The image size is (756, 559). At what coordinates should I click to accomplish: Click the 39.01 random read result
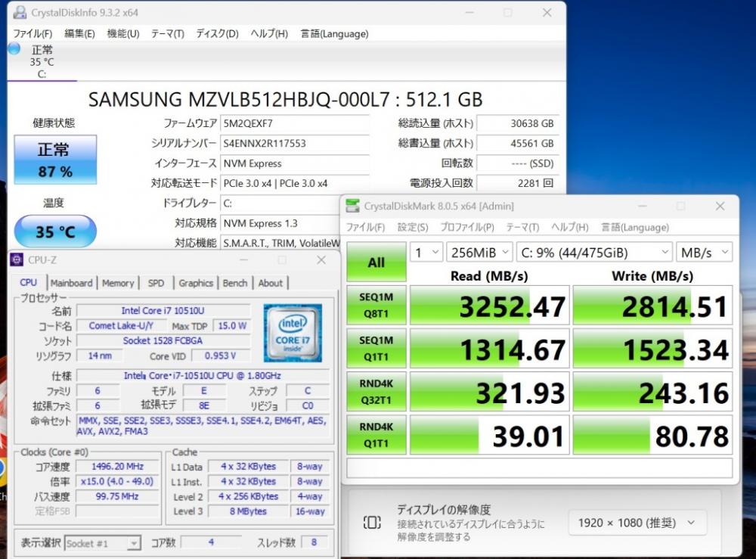pyautogui.click(x=489, y=436)
